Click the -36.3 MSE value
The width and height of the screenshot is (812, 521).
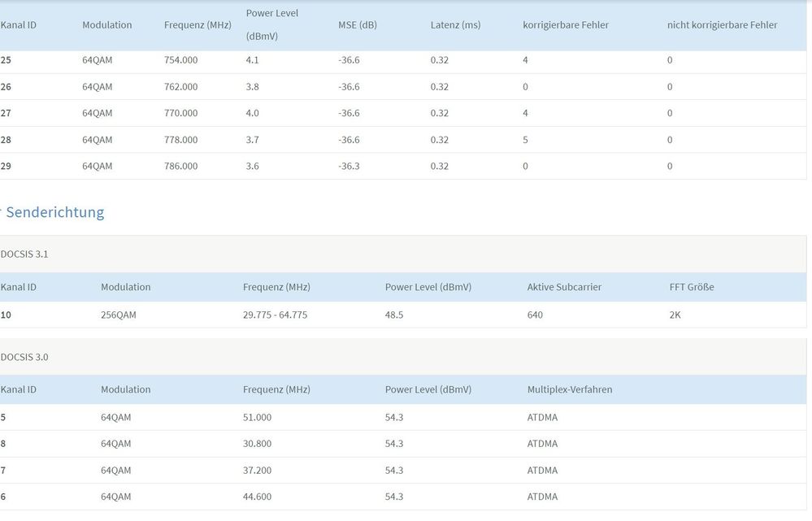(x=349, y=166)
